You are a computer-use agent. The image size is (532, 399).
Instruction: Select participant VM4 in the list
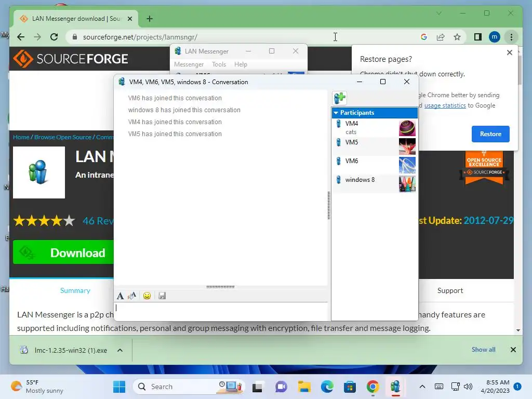[x=375, y=128]
